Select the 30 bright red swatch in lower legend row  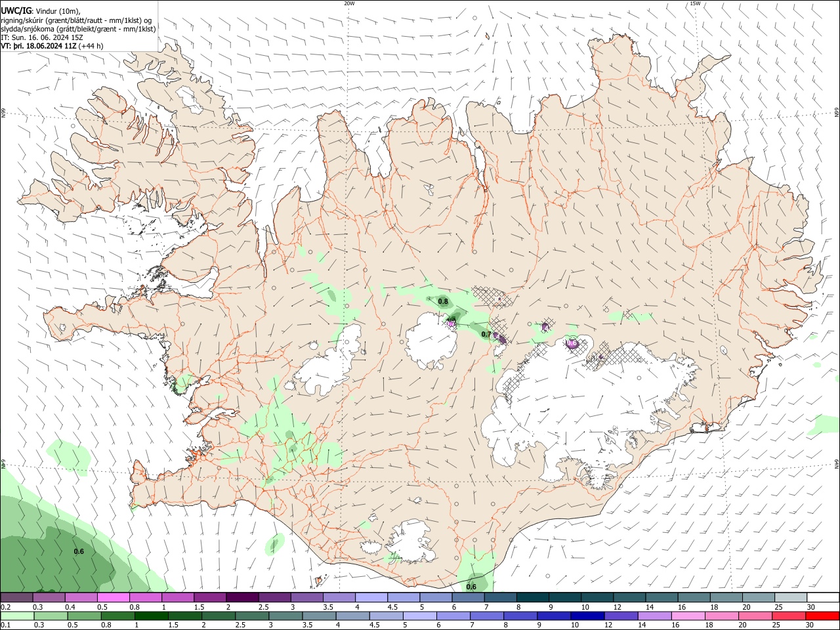click(x=822, y=616)
